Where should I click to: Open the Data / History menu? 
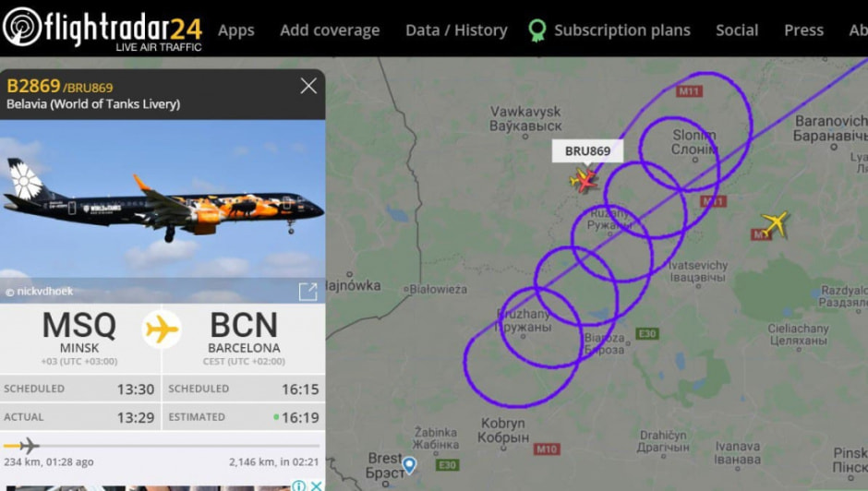(456, 30)
